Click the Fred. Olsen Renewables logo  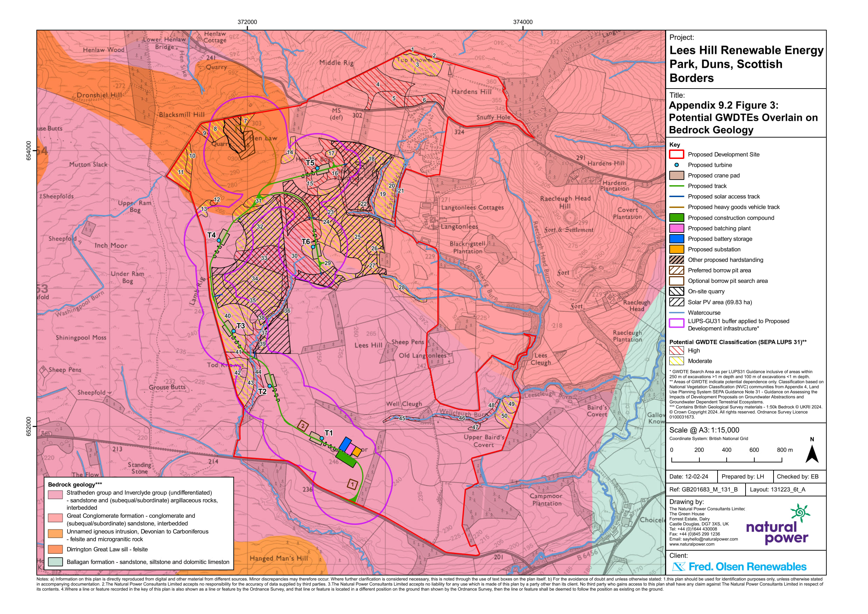click(x=739, y=566)
